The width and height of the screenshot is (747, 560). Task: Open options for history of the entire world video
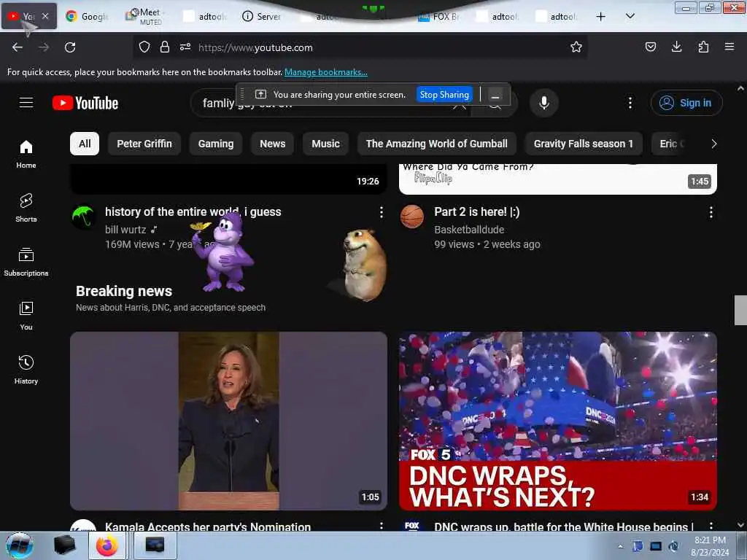click(381, 212)
